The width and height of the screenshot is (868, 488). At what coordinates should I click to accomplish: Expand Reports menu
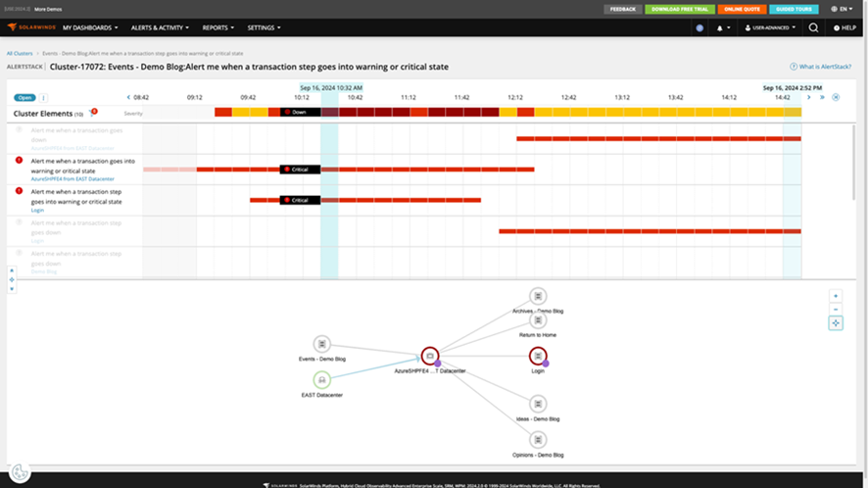coord(217,27)
